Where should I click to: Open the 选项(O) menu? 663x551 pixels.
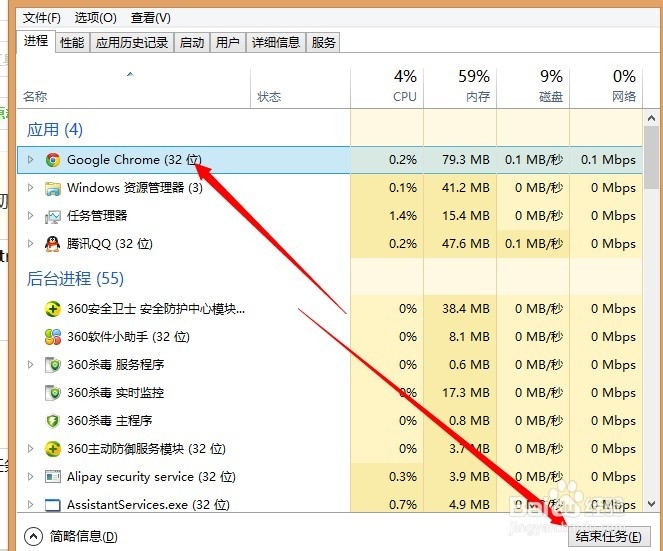click(96, 18)
